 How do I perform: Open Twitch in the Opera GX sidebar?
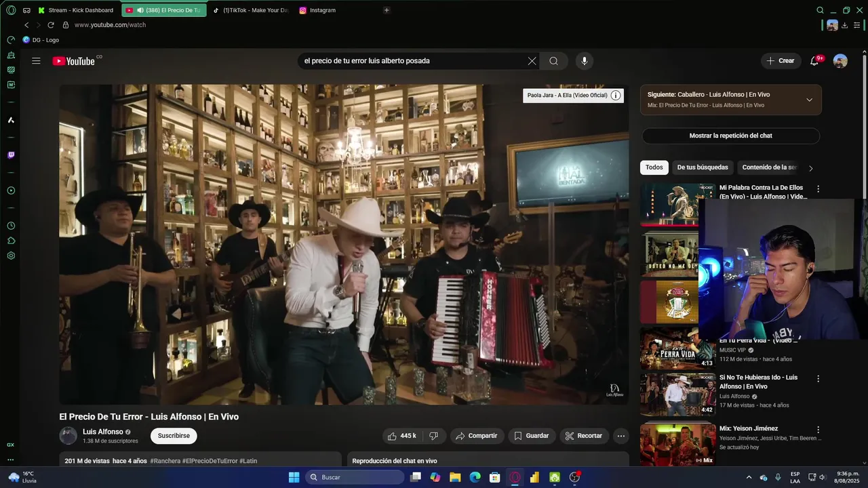(x=11, y=155)
